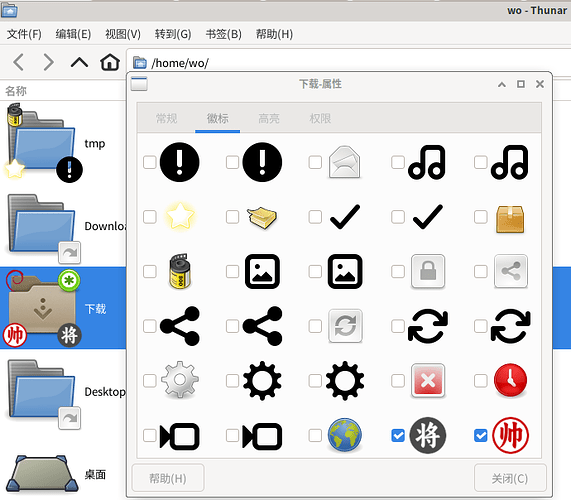Go forward with the right arrow icon

(x=48, y=62)
